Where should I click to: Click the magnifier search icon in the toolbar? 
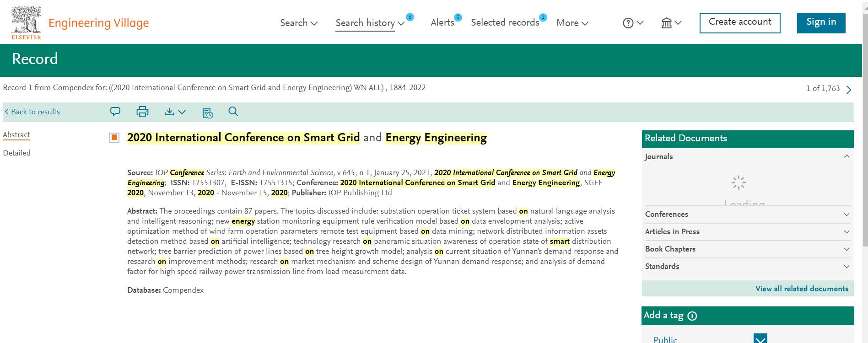(233, 111)
